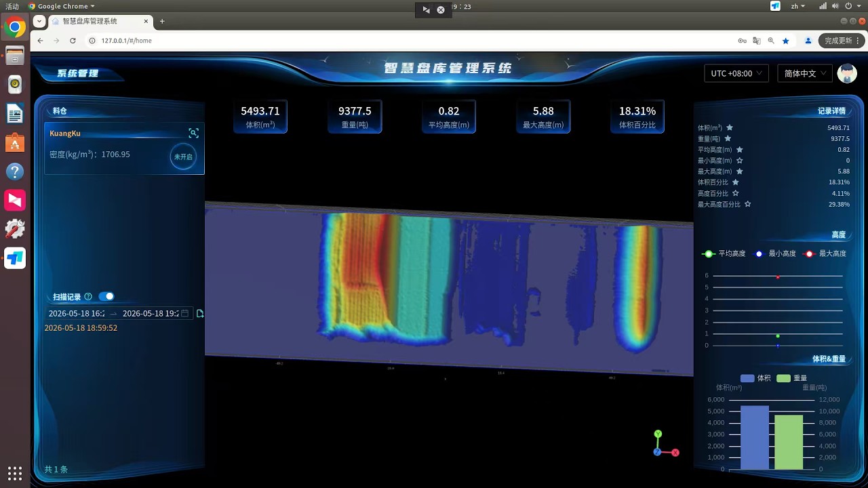Open the calendar icon in date range field

185,313
